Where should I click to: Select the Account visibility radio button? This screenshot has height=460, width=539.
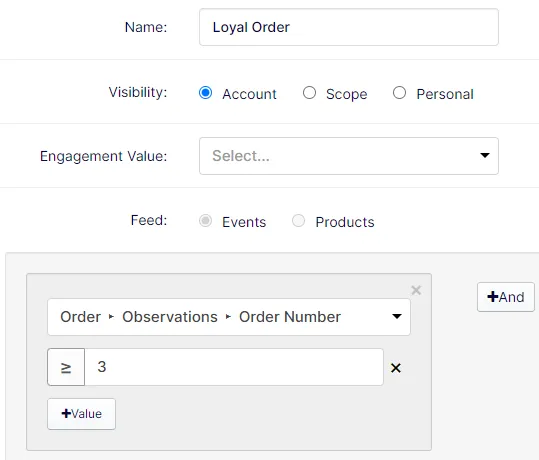pyautogui.click(x=205, y=93)
